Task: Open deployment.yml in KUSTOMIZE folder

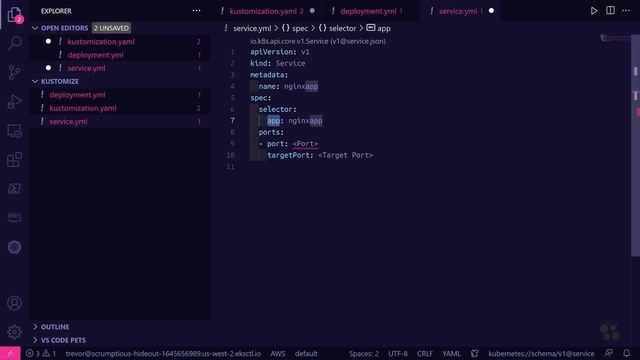Action: coord(120,95)
